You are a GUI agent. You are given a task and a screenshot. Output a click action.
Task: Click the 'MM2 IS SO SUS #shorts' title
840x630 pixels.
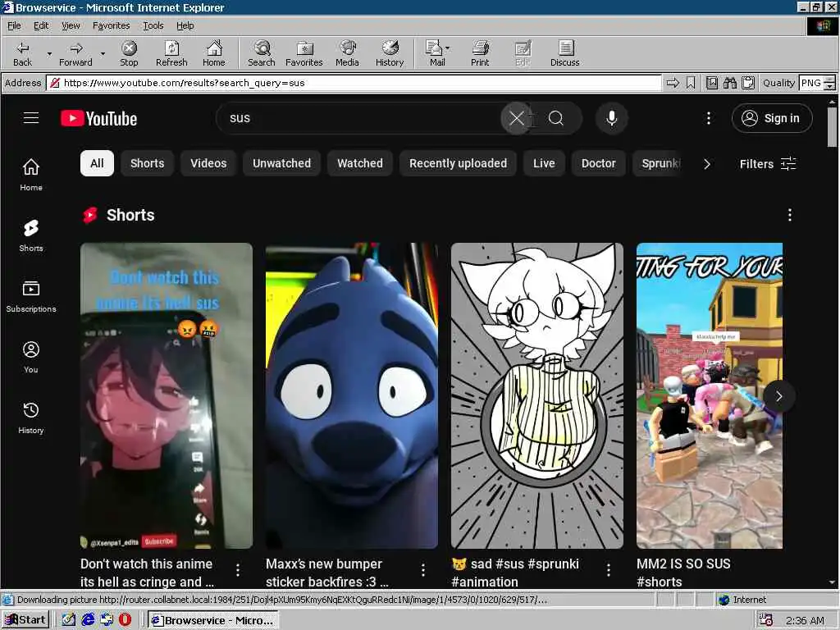point(683,572)
